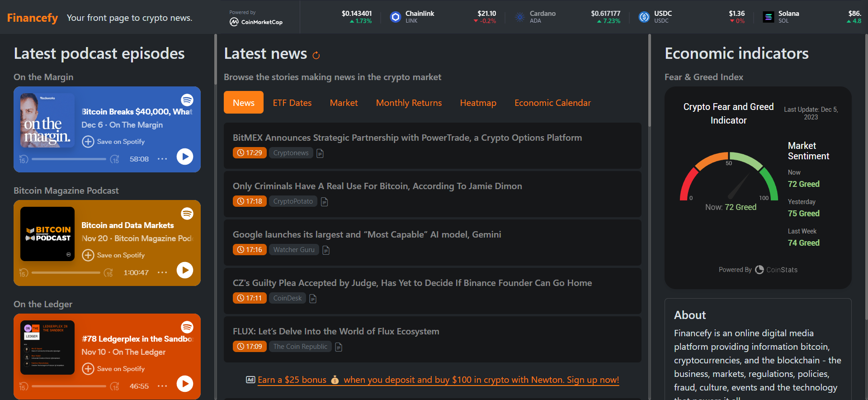Open Spotify logo on On the Margin player
Screen dimensions: 868x400
click(x=187, y=100)
